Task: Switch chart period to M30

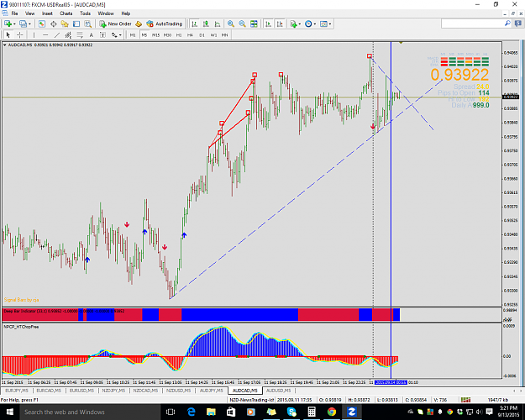Action: pos(167,34)
